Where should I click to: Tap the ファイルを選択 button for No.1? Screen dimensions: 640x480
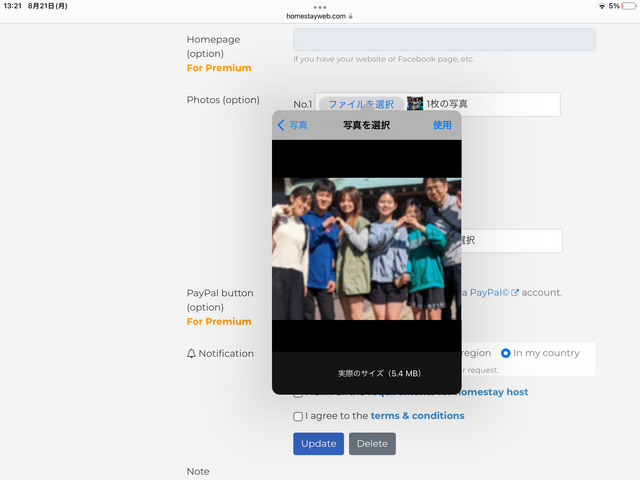pos(361,104)
